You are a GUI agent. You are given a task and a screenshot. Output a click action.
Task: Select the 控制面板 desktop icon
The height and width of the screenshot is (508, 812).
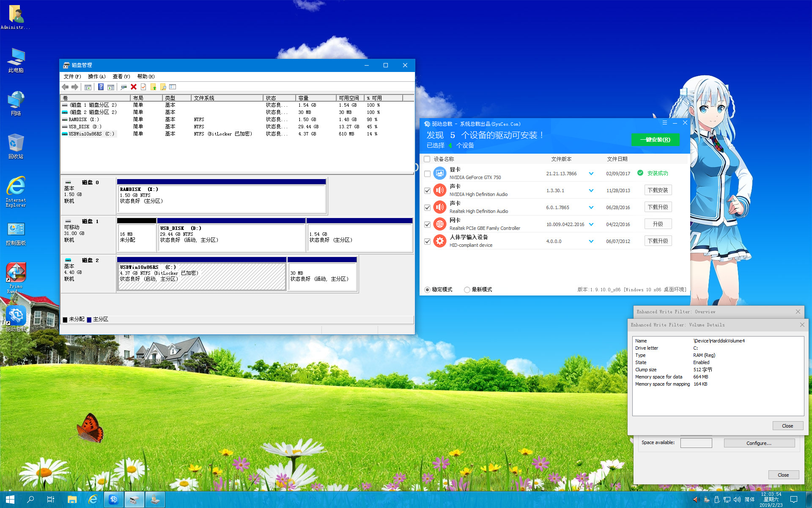(16, 234)
